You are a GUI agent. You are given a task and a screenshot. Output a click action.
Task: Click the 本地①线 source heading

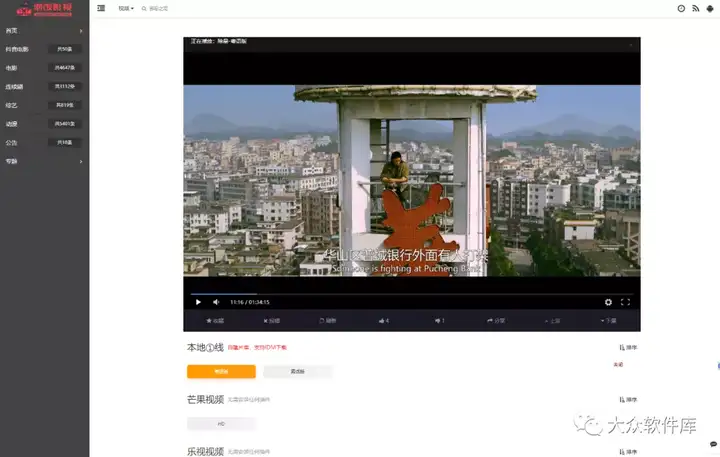tap(205, 347)
